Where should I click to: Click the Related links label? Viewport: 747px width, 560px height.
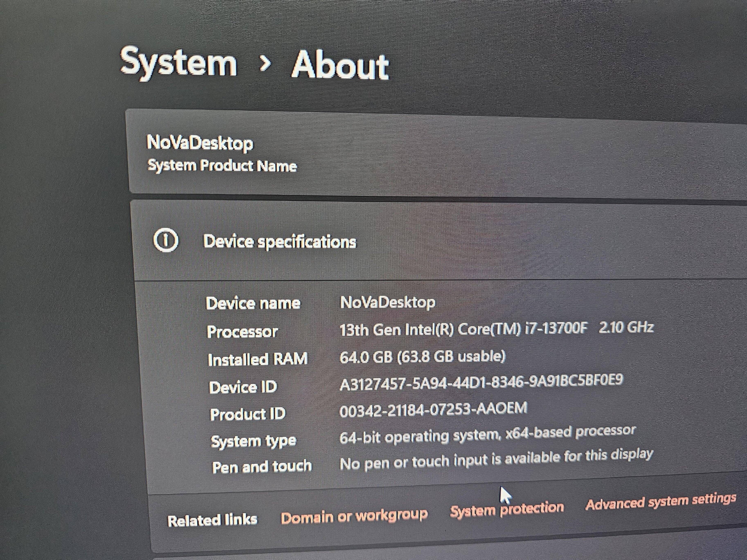coord(212,520)
